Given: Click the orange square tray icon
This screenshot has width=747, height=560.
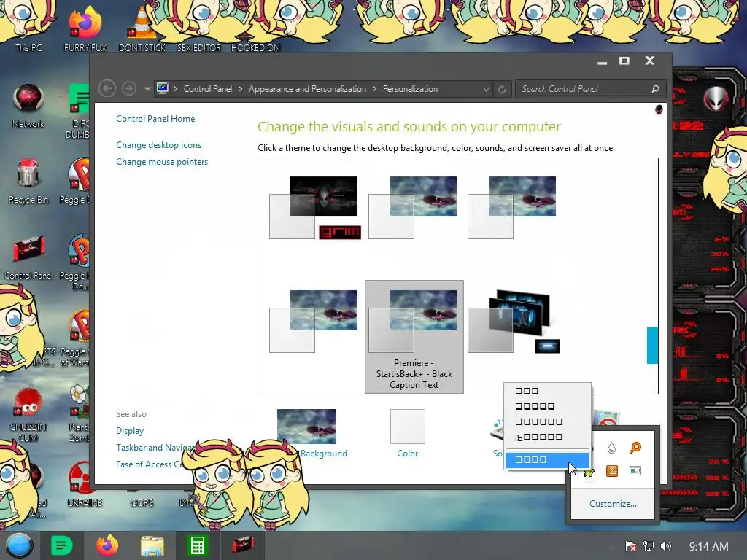Looking at the screenshot, I should click(612, 471).
